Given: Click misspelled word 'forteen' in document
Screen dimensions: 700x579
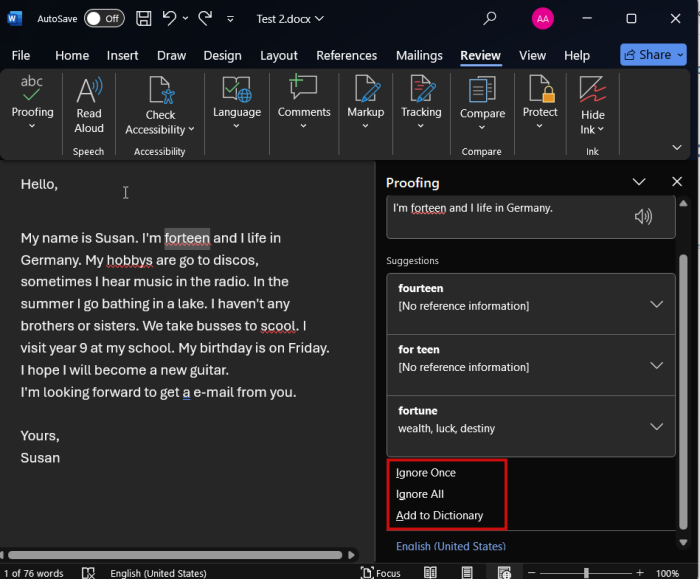Looking at the screenshot, I should 187,238.
